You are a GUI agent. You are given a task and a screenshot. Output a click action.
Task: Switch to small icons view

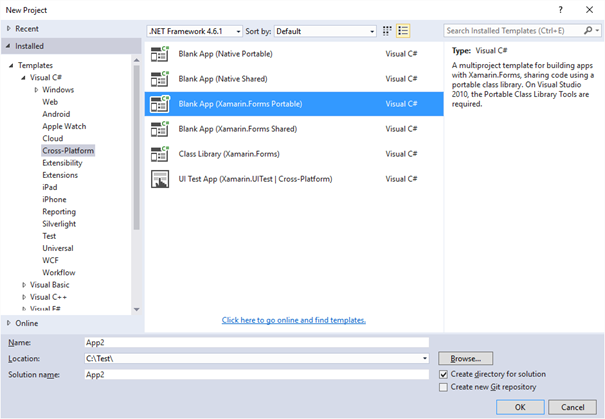387,31
